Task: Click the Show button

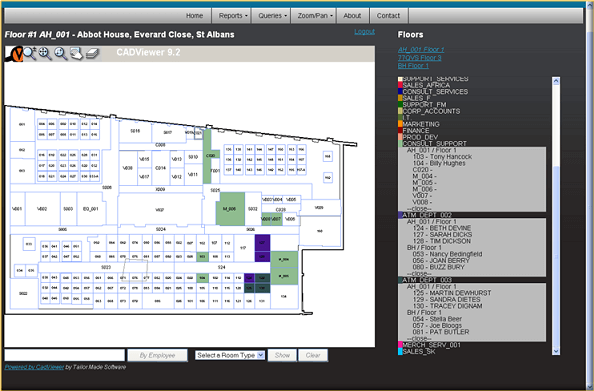Action: point(282,355)
